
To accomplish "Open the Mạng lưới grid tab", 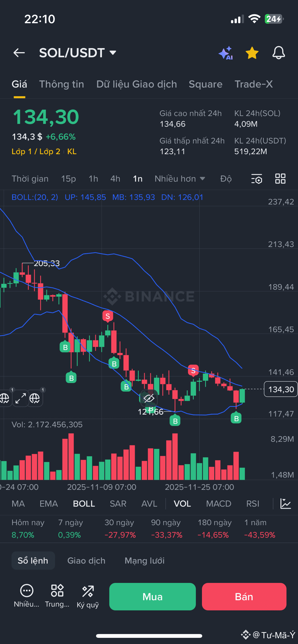I will click(x=144, y=561).
